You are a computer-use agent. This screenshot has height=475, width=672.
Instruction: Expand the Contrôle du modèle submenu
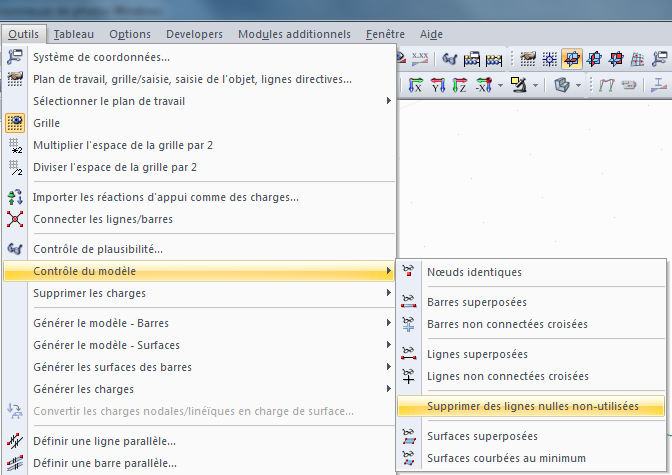[199, 271]
